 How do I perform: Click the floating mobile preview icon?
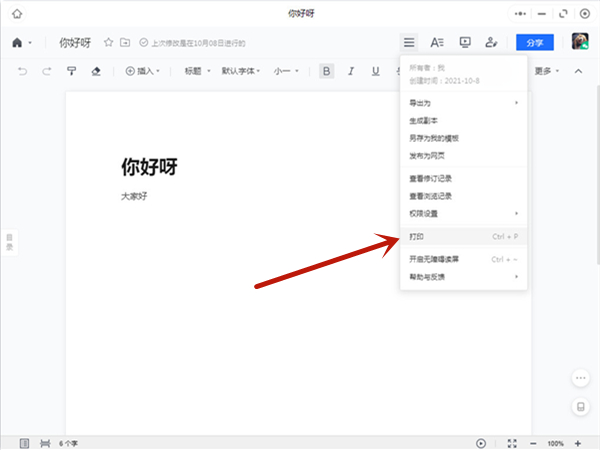[580, 406]
